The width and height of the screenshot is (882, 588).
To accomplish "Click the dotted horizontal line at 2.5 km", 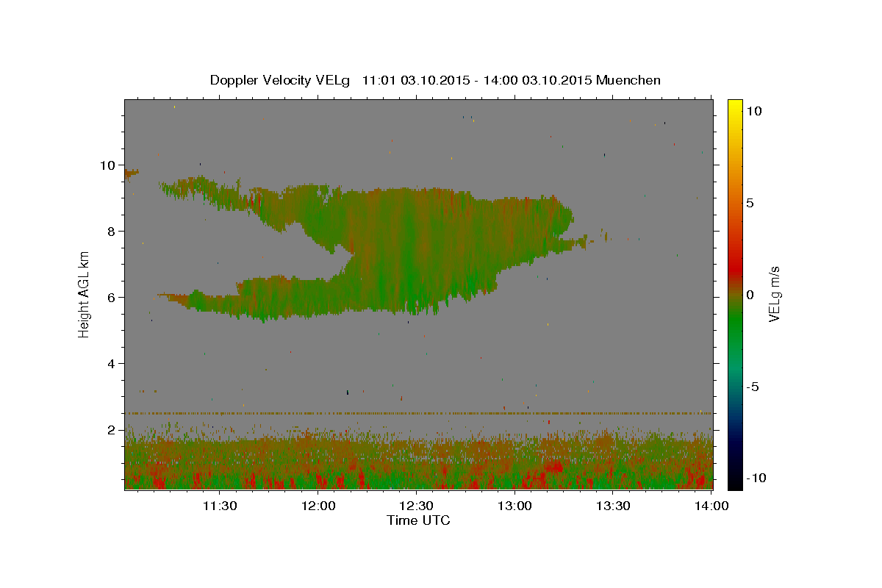I will click(418, 413).
